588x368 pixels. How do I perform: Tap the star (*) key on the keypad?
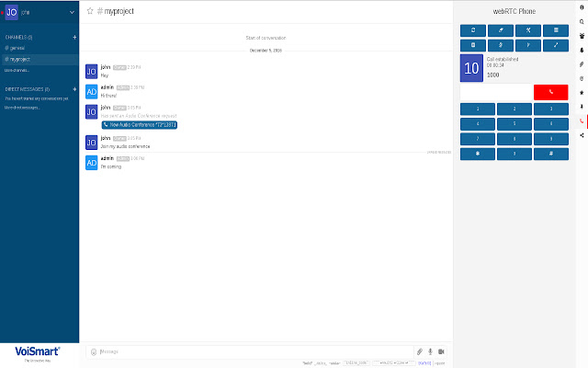tap(478, 154)
